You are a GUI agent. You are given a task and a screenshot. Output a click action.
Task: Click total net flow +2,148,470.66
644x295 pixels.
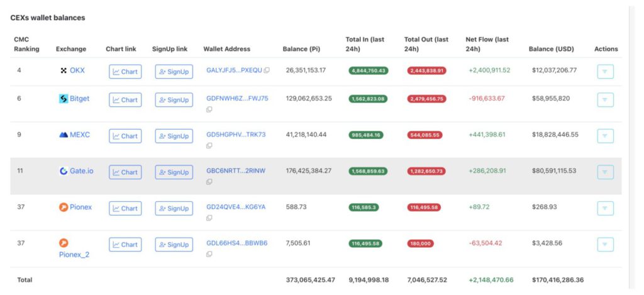click(491, 280)
